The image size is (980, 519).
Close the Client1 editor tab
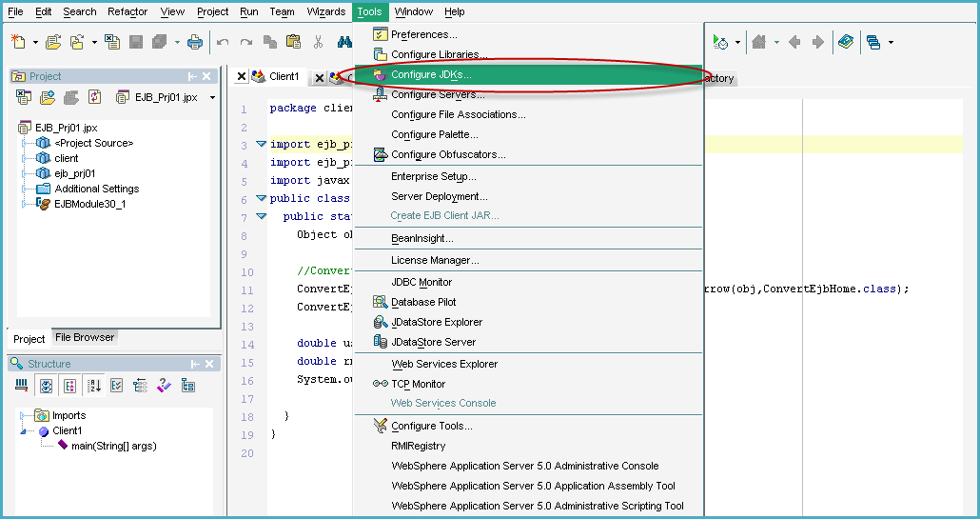(242, 77)
